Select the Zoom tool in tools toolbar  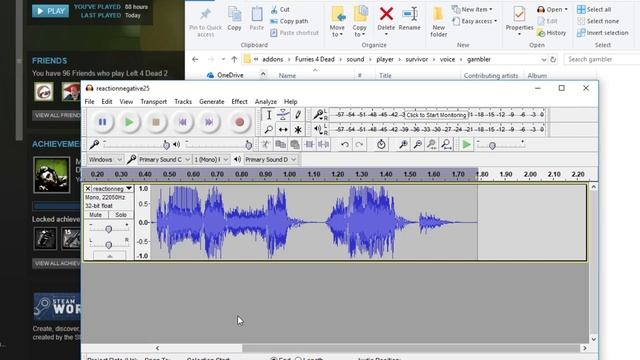click(x=269, y=130)
